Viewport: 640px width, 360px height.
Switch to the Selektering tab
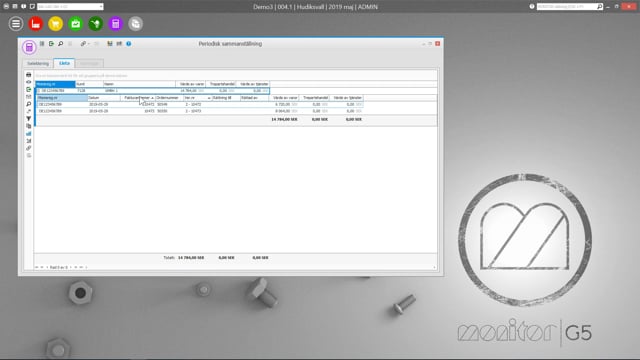(x=38, y=63)
